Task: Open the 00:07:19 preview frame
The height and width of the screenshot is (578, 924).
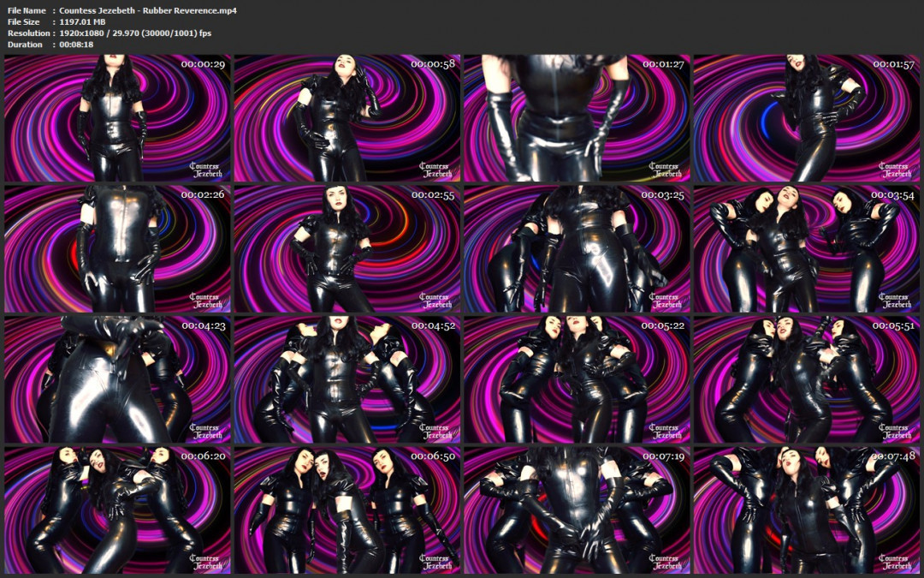Action: (x=577, y=509)
